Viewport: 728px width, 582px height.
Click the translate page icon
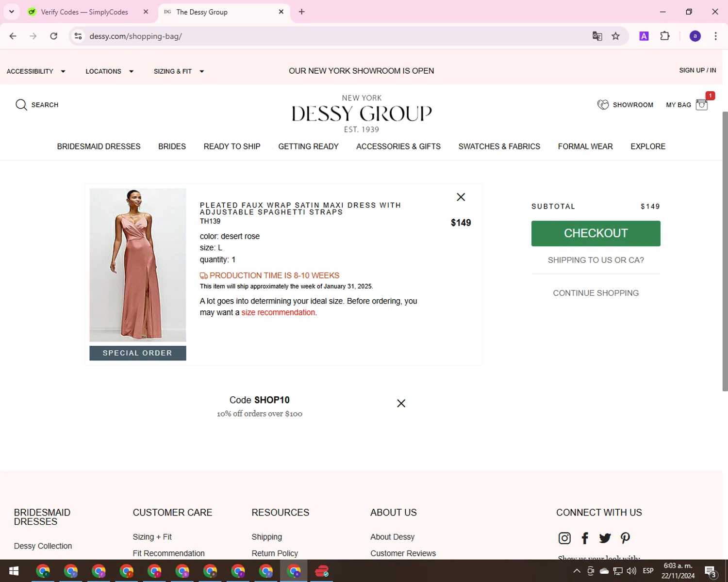tap(597, 36)
